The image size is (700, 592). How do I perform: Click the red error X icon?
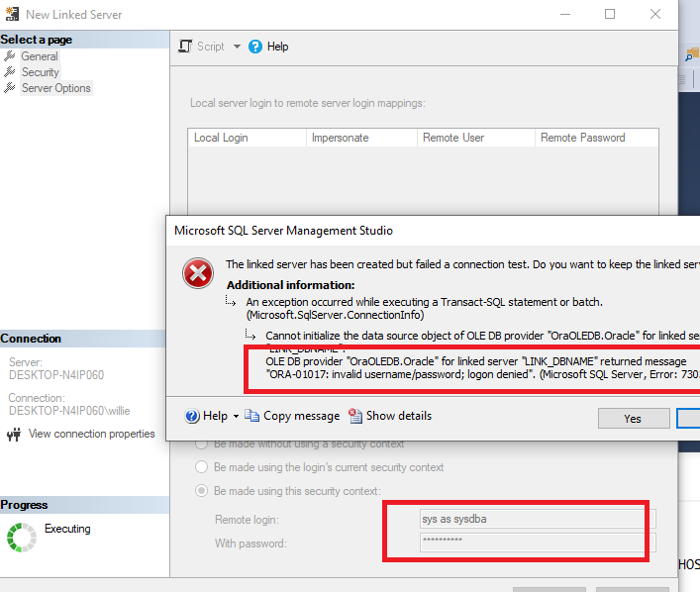[x=198, y=273]
